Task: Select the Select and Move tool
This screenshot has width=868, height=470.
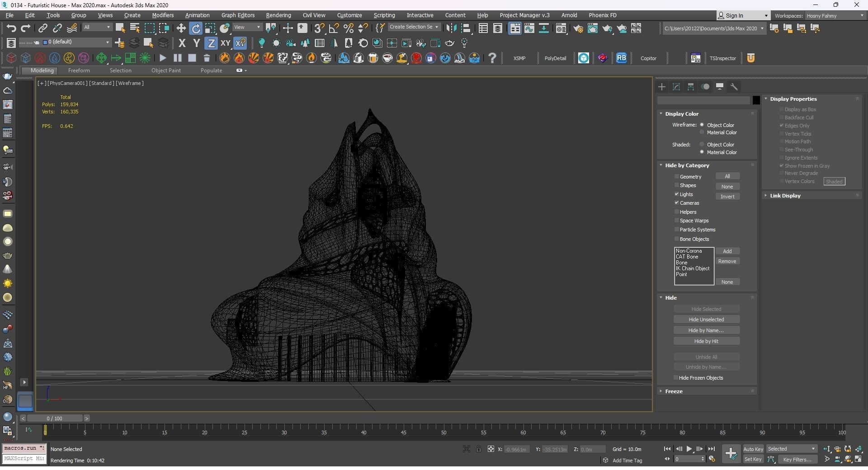Action: pos(181,28)
